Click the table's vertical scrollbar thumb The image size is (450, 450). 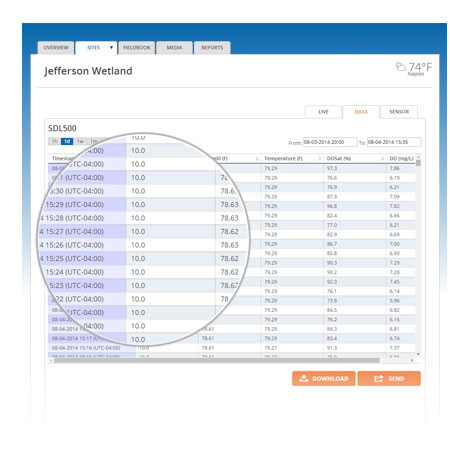(x=418, y=163)
